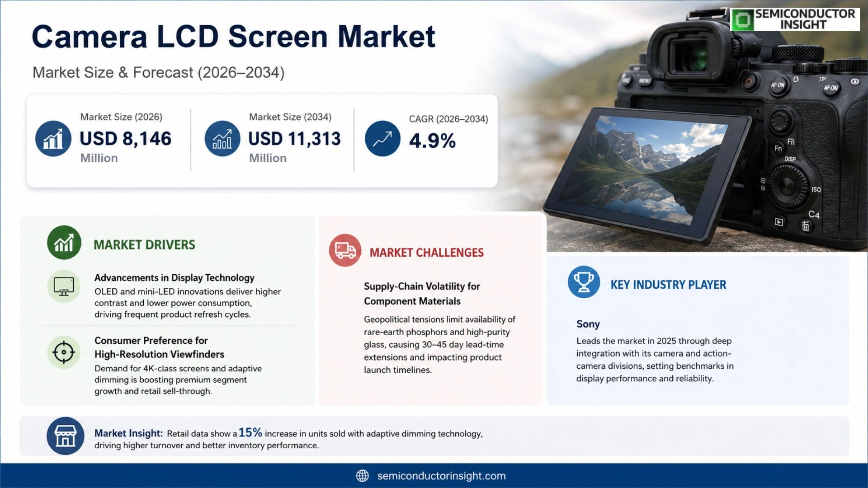
Task: Click the Camera LCD Screen Market title
Action: coord(233,37)
